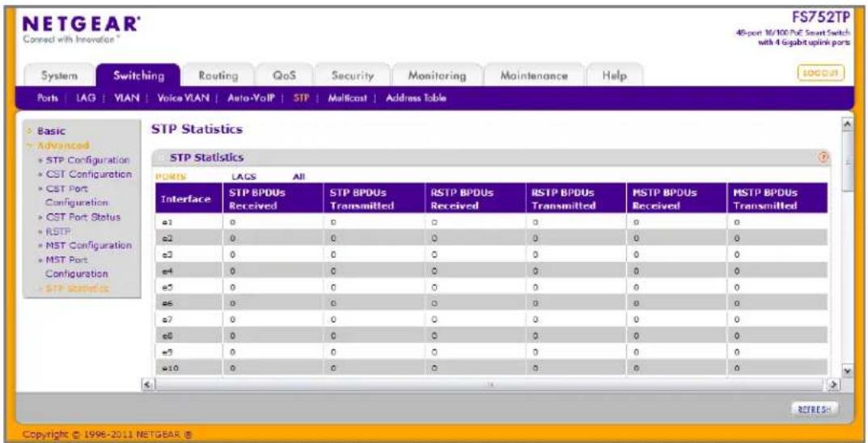Viewport: 868px width, 443px height.
Task: Collapse the Advanced sidebar section
Action: [62, 146]
